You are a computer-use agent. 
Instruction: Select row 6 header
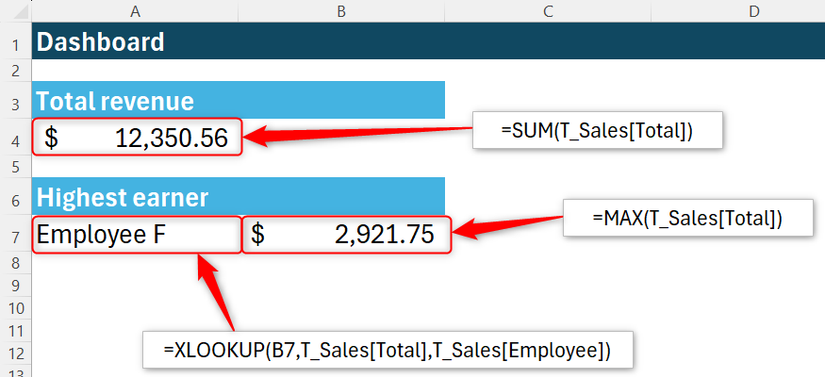tap(16, 196)
